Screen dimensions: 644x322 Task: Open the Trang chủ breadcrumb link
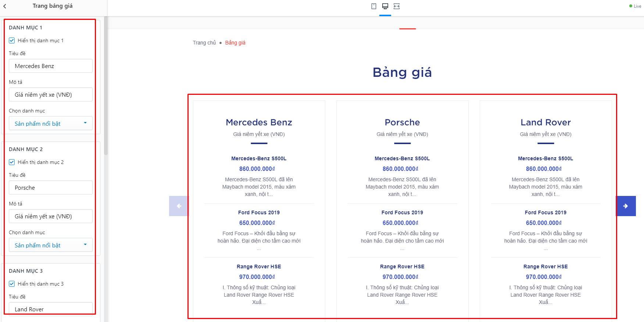[x=204, y=43]
